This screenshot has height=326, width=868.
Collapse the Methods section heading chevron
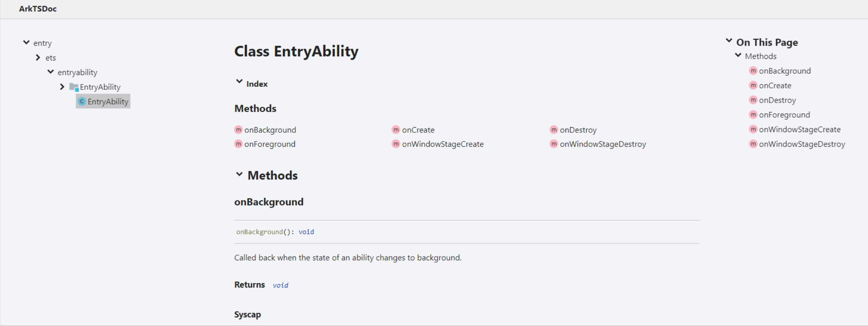click(x=239, y=174)
